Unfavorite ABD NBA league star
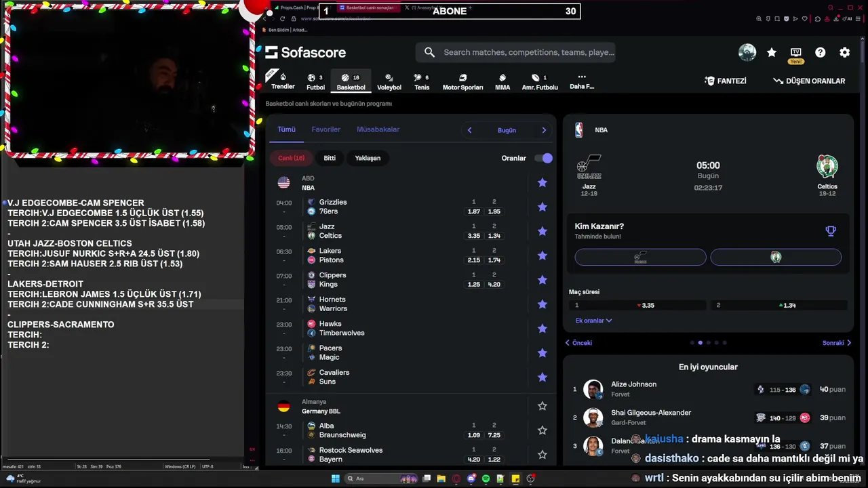The image size is (868, 488). (x=542, y=183)
